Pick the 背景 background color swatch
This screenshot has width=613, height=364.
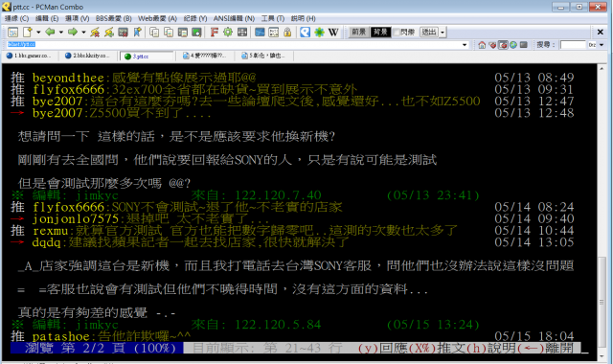click(x=380, y=32)
